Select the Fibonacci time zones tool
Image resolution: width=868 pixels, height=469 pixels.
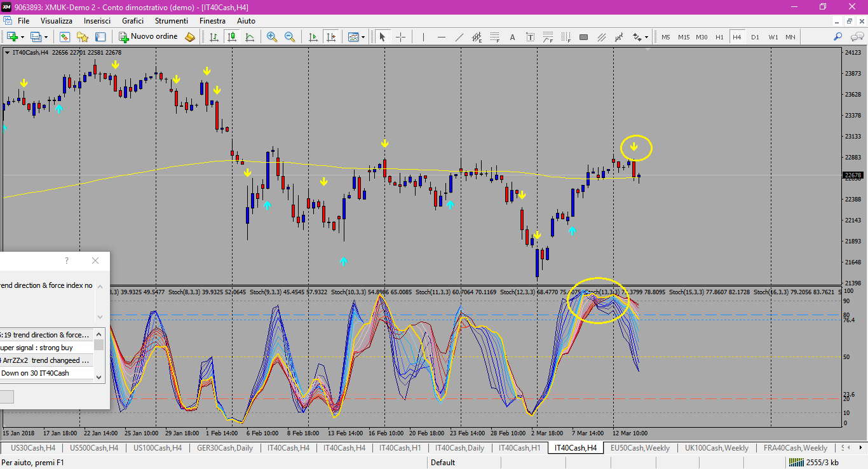click(566, 37)
